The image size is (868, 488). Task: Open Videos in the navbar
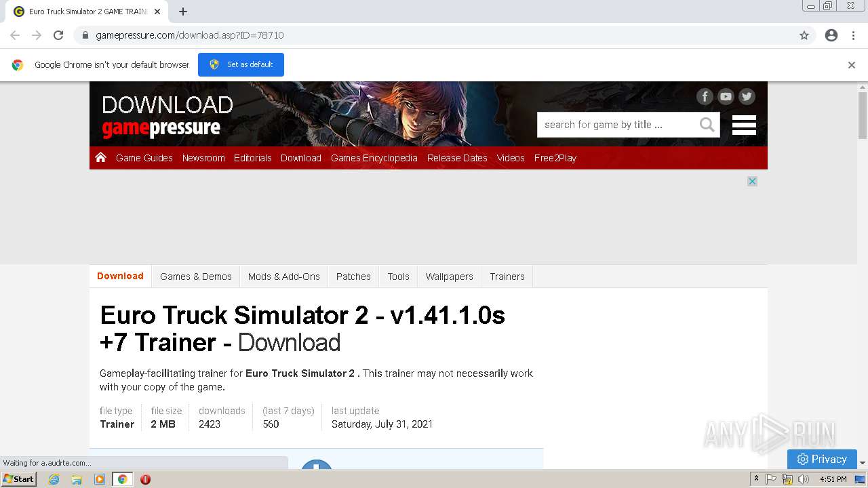pyautogui.click(x=511, y=158)
